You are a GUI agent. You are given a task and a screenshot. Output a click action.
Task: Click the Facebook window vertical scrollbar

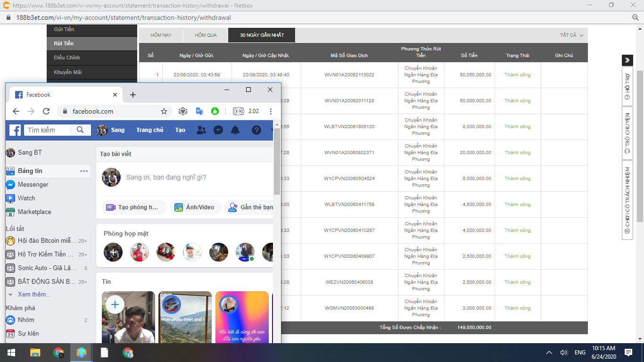click(x=277, y=161)
